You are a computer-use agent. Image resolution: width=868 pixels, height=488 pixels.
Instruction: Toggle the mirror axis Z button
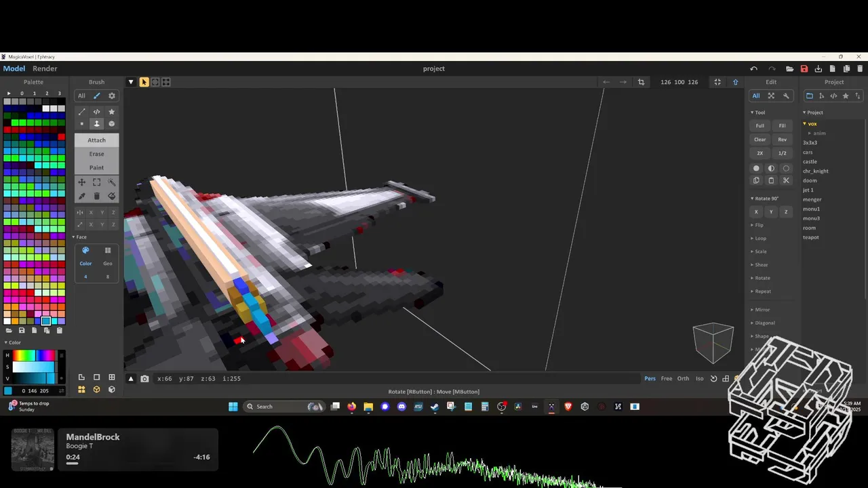113,213
